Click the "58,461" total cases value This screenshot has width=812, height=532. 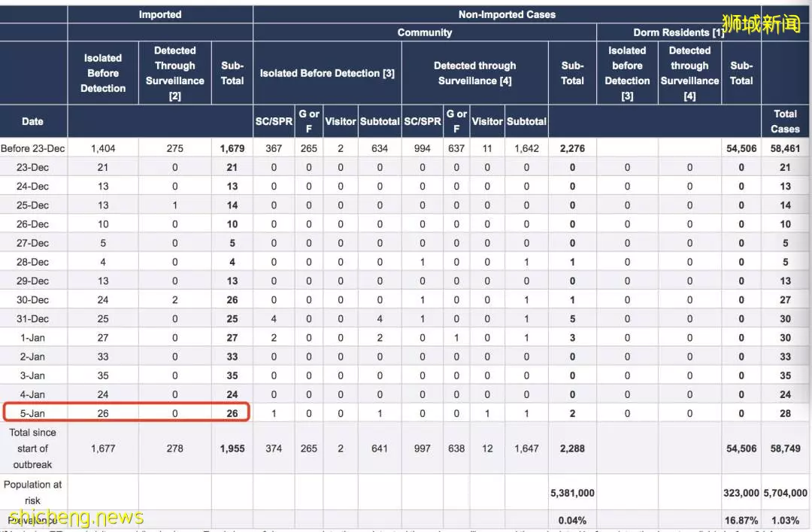coord(785,148)
